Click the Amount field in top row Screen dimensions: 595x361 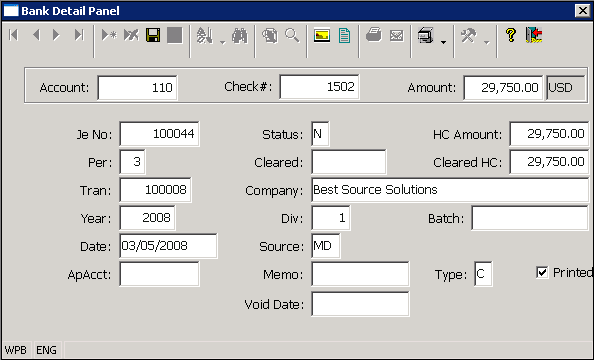(x=503, y=88)
